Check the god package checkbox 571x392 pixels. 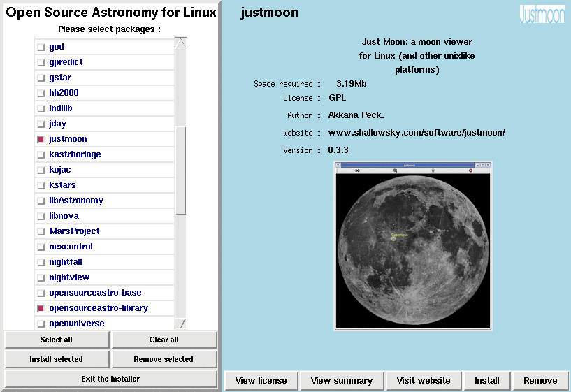click(x=41, y=48)
